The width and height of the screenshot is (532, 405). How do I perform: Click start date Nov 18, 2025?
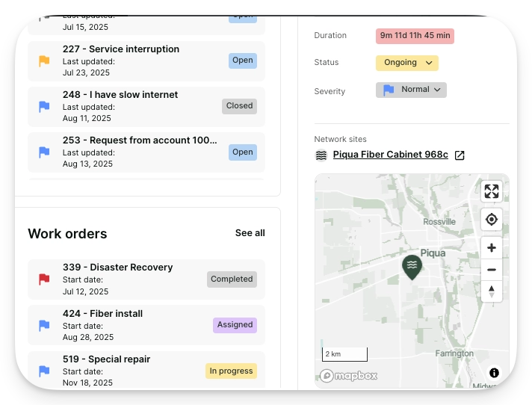(x=87, y=383)
